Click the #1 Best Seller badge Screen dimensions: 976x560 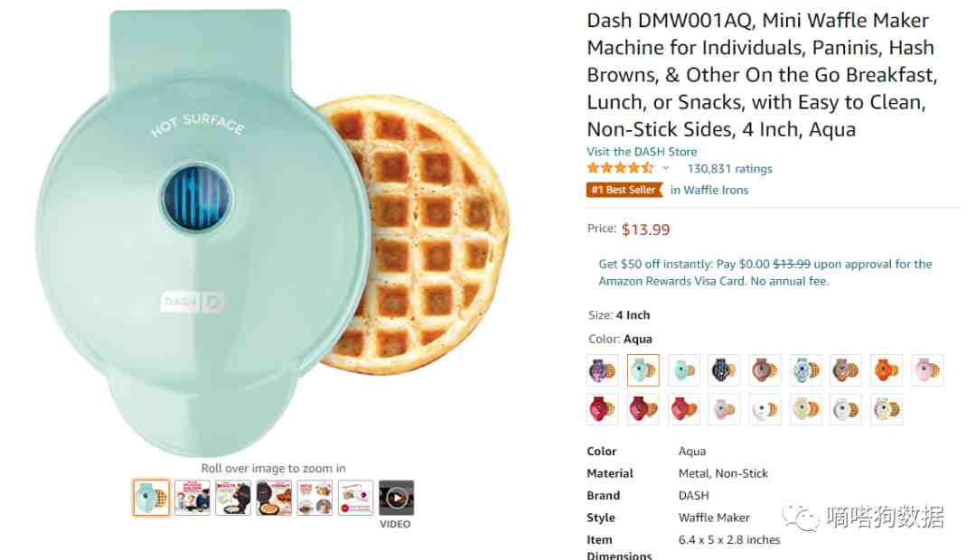[x=624, y=190]
